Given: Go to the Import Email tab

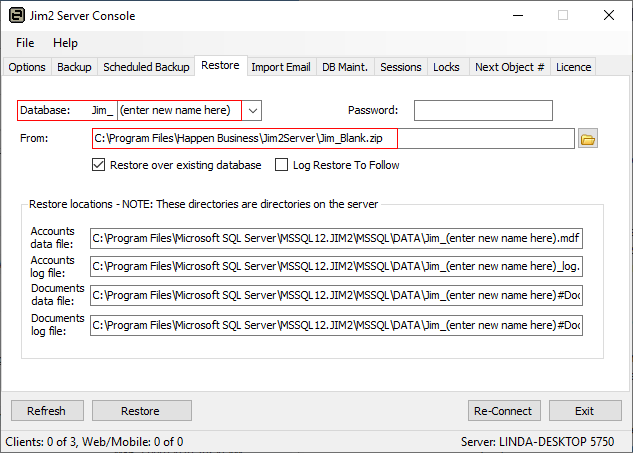Looking at the screenshot, I should (281, 67).
